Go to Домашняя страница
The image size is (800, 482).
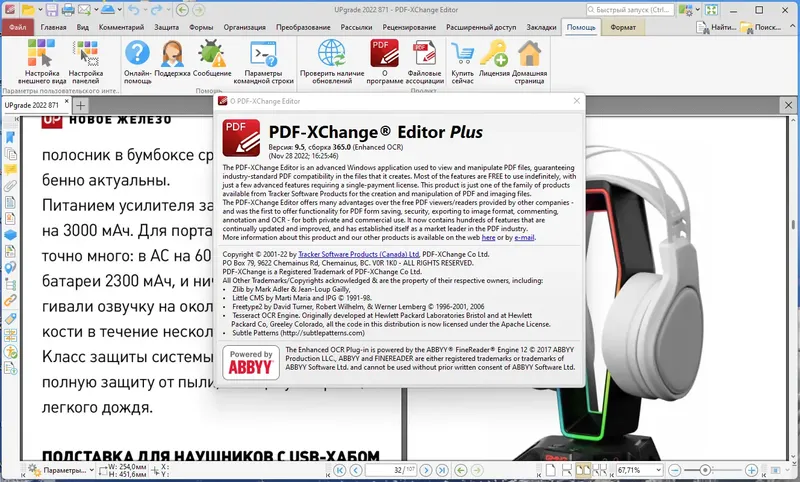tap(530, 62)
